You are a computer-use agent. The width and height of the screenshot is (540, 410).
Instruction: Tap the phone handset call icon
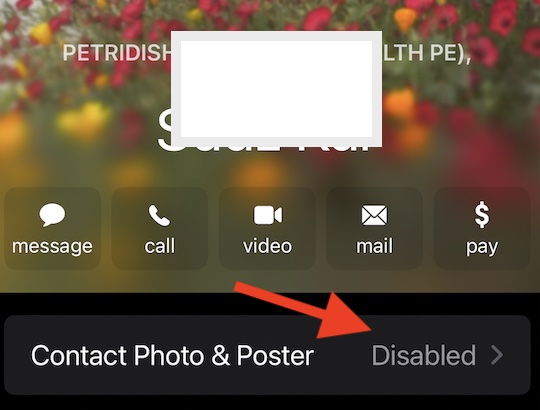pos(159,215)
